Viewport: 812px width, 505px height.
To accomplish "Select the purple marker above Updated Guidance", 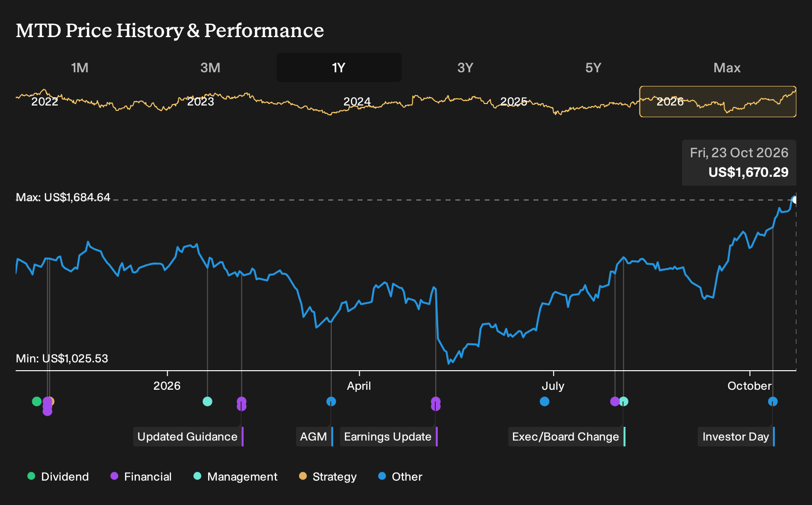I will [241, 403].
